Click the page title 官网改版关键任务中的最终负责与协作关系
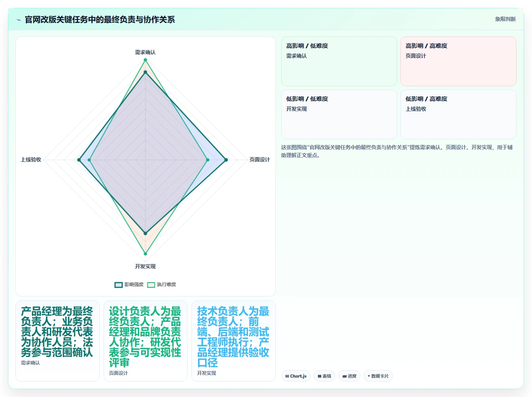This screenshot has width=532, height=397. 100,19
